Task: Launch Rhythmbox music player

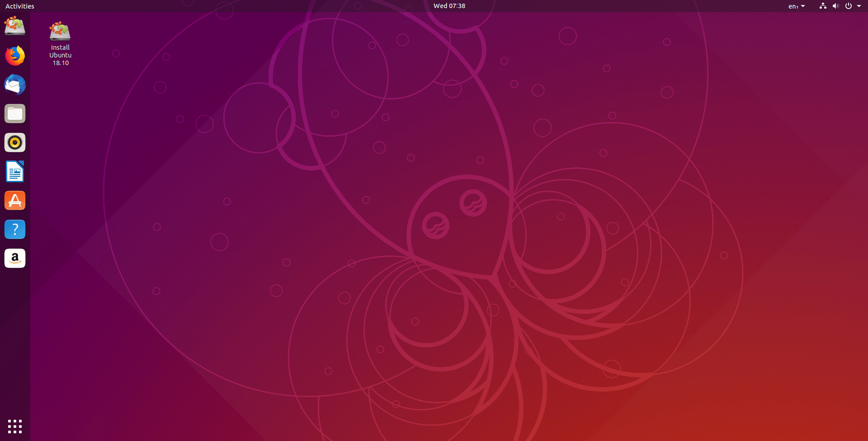Action: pyautogui.click(x=15, y=142)
